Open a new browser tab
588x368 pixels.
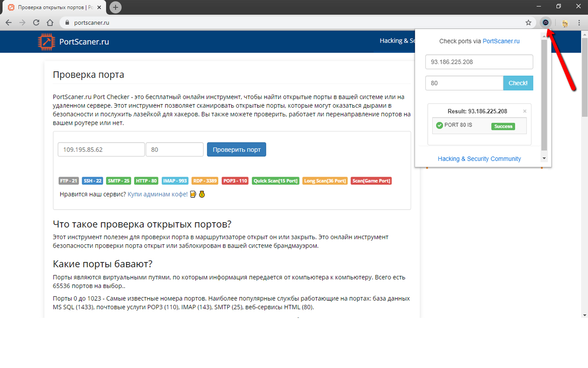coord(116,7)
